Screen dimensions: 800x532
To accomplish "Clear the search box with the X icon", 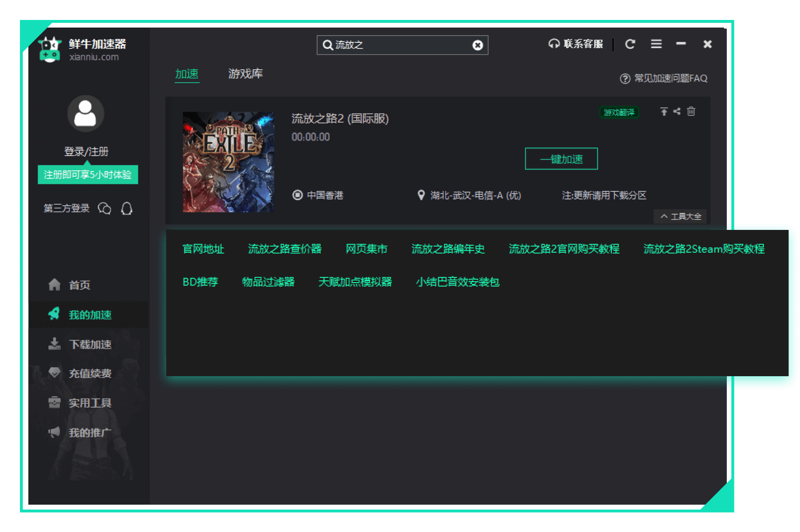I will click(x=477, y=45).
